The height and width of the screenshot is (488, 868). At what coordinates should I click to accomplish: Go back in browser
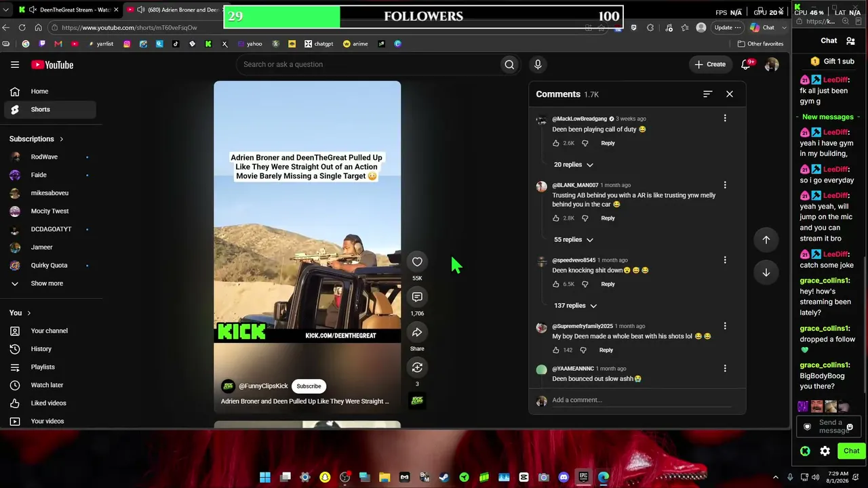[x=6, y=28]
